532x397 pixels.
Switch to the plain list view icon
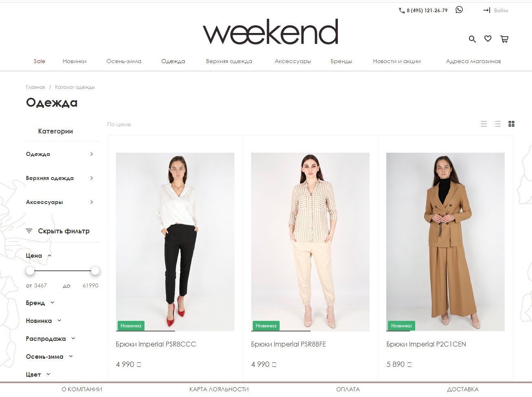pyautogui.click(x=484, y=124)
